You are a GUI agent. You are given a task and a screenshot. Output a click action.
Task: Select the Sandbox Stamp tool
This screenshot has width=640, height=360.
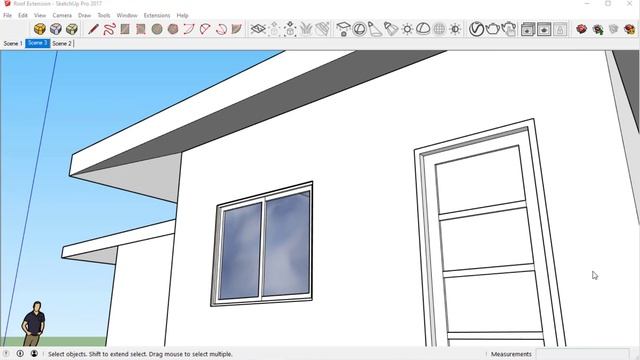[306, 29]
